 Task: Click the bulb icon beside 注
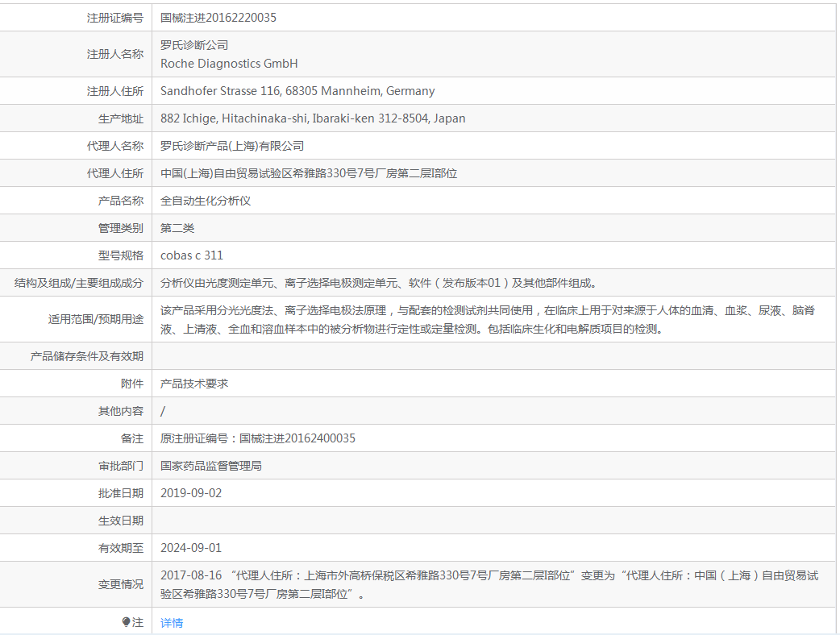pyautogui.click(x=126, y=621)
